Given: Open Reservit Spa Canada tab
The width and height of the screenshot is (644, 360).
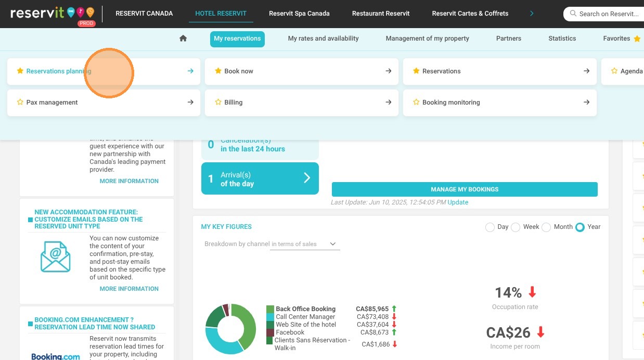Looking at the screenshot, I should (x=299, y=14).
